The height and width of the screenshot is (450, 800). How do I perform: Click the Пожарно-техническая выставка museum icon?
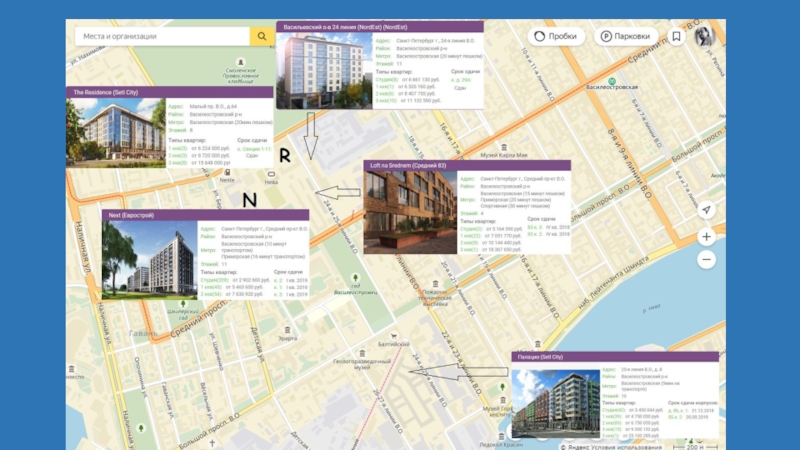[x=435, y=284]
